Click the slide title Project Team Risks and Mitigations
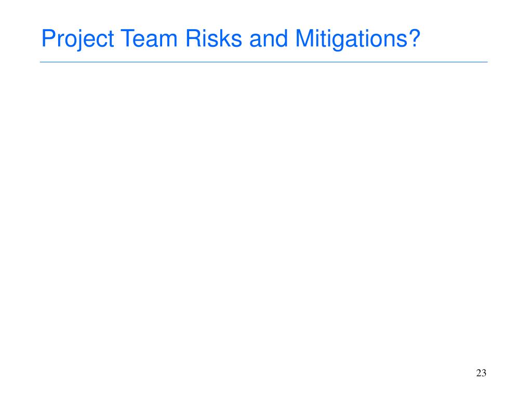The width and height of the screenshot is (532, 399). (x=231, y=38)
